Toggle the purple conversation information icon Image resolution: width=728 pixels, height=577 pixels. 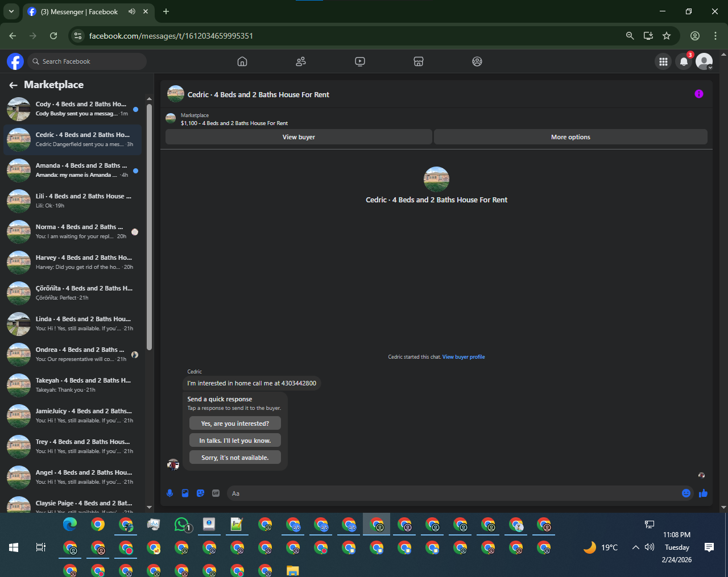[x=699, y=94]
